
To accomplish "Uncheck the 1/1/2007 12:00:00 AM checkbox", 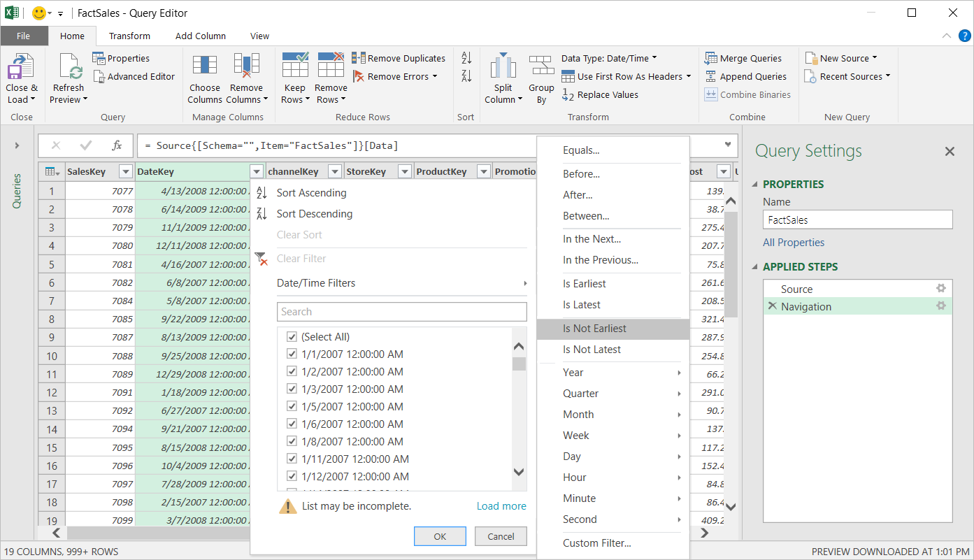I will pyautogui.click(x=292, y=354).
